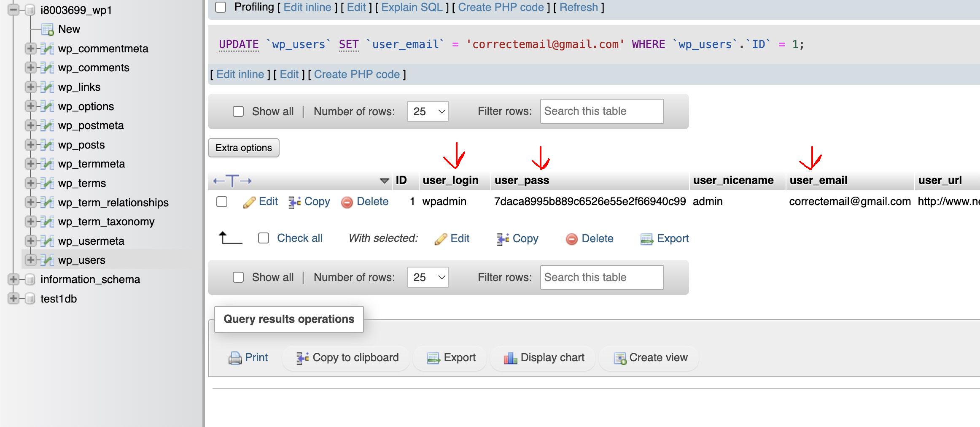The image size is (980, 427).
Task: Open the test1db database entry
Action: pyautogui.click(x=58, y=298)
